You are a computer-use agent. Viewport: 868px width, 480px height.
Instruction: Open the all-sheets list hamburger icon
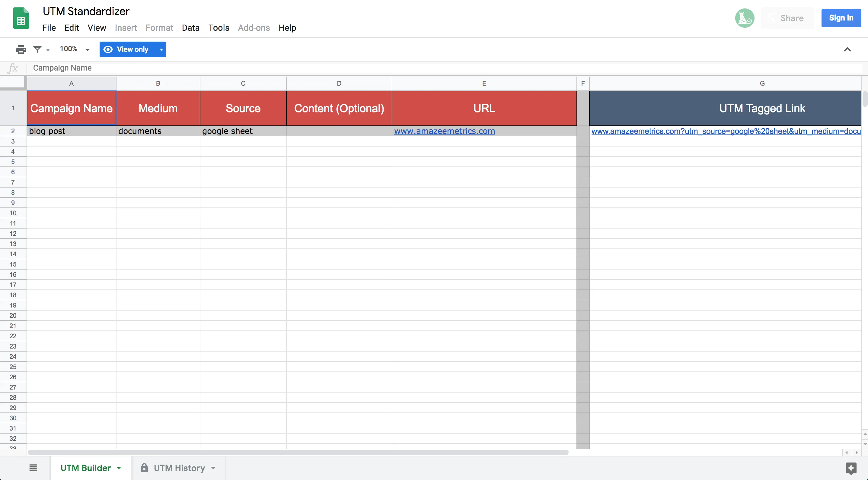coord(33,468)
